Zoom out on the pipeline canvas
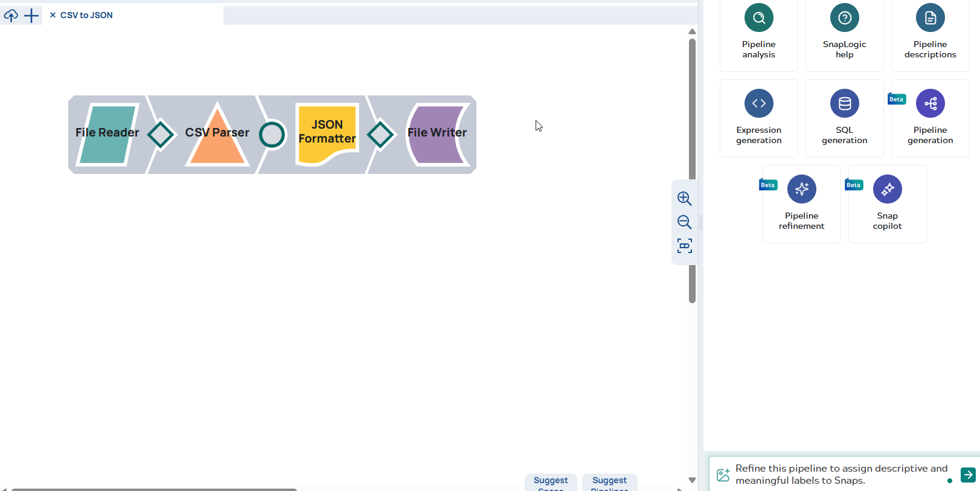 click(684, 222)
